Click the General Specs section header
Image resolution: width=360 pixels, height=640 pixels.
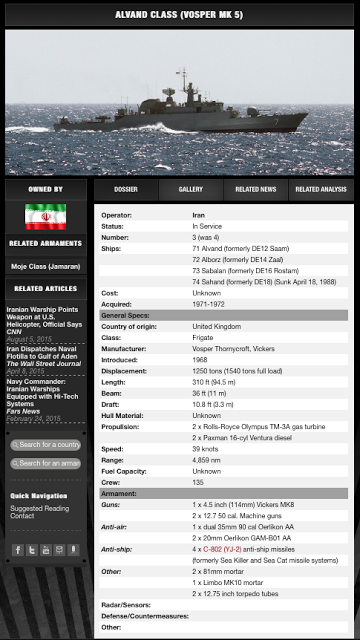(224, 316)
